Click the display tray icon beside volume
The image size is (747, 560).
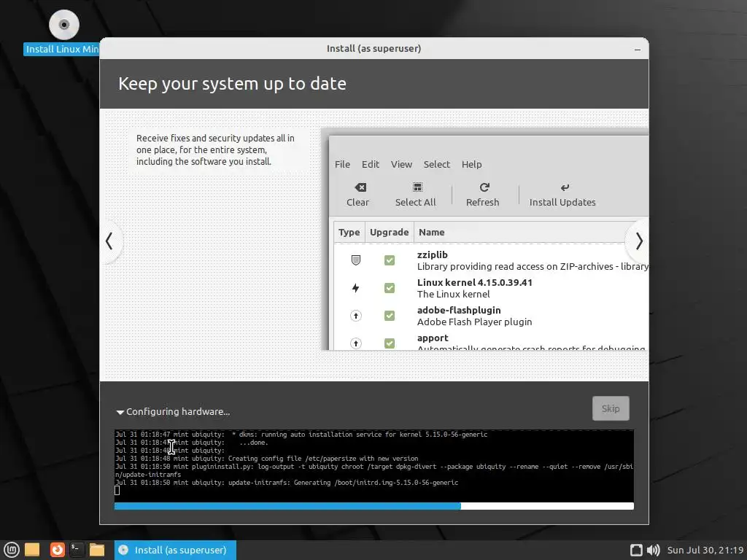point(636,550)
